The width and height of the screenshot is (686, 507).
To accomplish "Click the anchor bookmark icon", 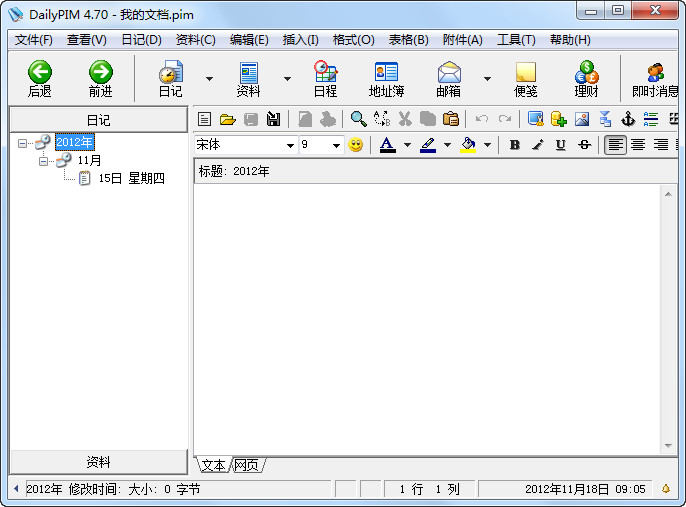I will pos(628,119).
